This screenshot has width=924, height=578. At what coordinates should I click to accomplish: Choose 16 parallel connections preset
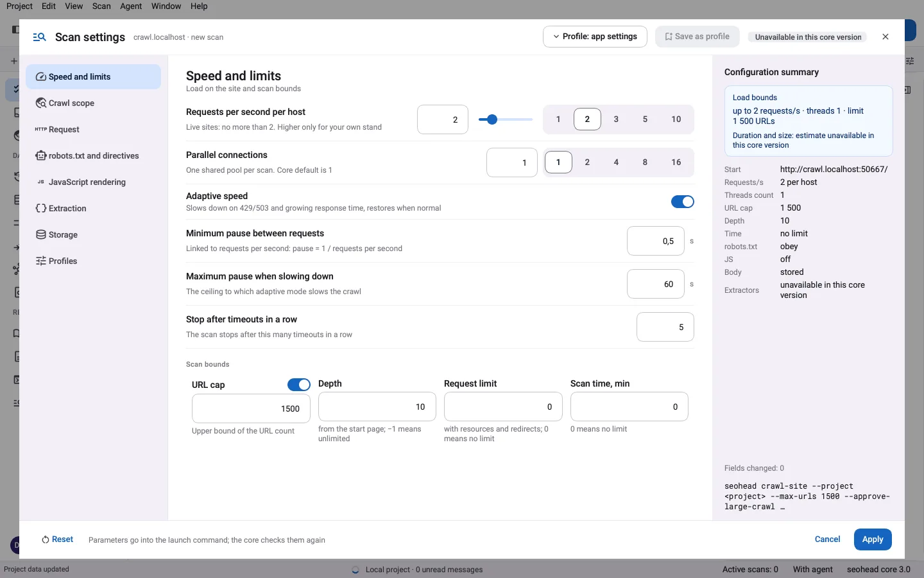coord(676,162)
